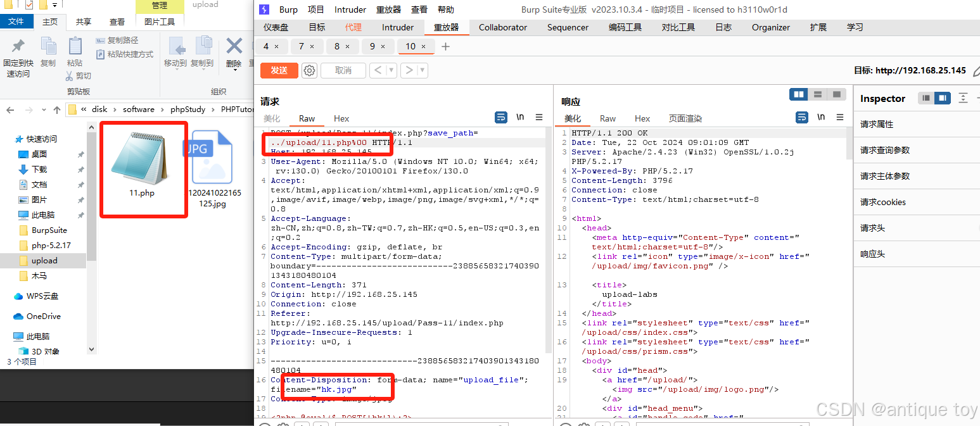Open the 帮助 (Help) menu in Burp
980x426 pixels.
click(446, 9)
